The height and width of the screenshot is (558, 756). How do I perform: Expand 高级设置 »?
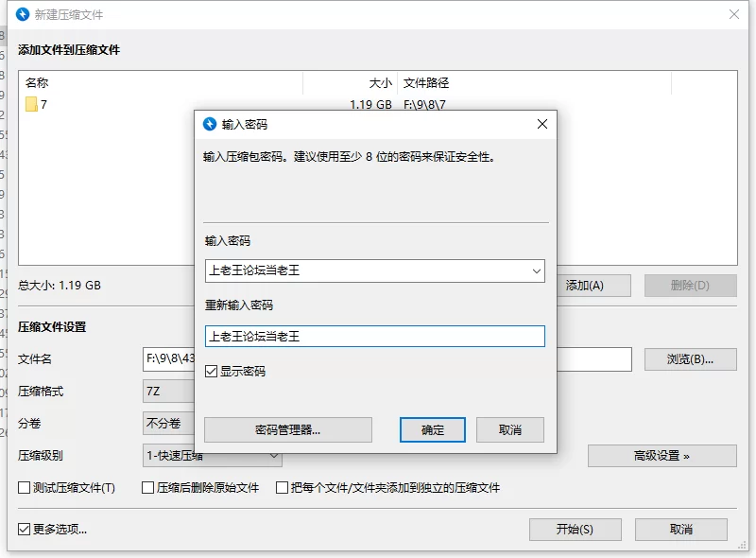coord(662,456)
